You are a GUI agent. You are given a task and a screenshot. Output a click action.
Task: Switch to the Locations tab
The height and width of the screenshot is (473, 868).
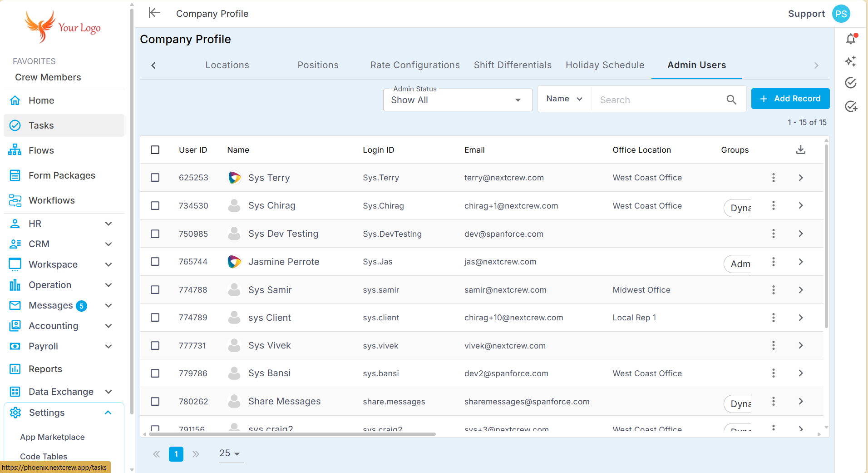(227, 65)
